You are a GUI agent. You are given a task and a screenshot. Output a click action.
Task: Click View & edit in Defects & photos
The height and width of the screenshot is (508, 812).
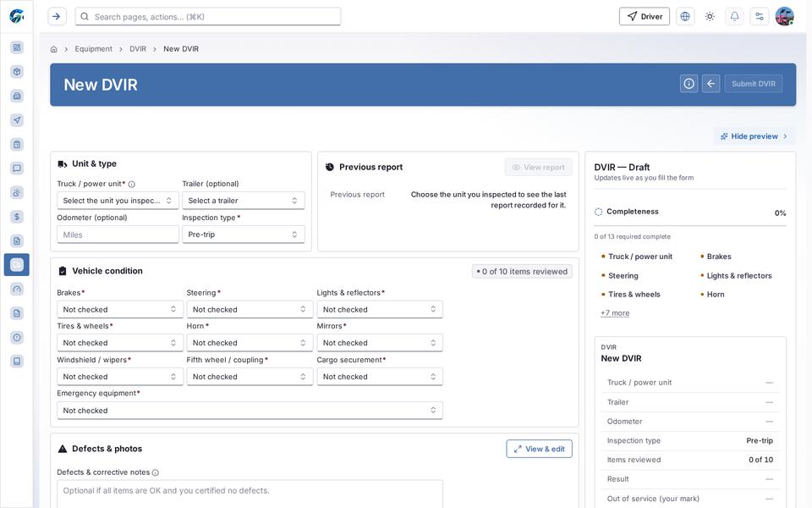tap(539, 449)
